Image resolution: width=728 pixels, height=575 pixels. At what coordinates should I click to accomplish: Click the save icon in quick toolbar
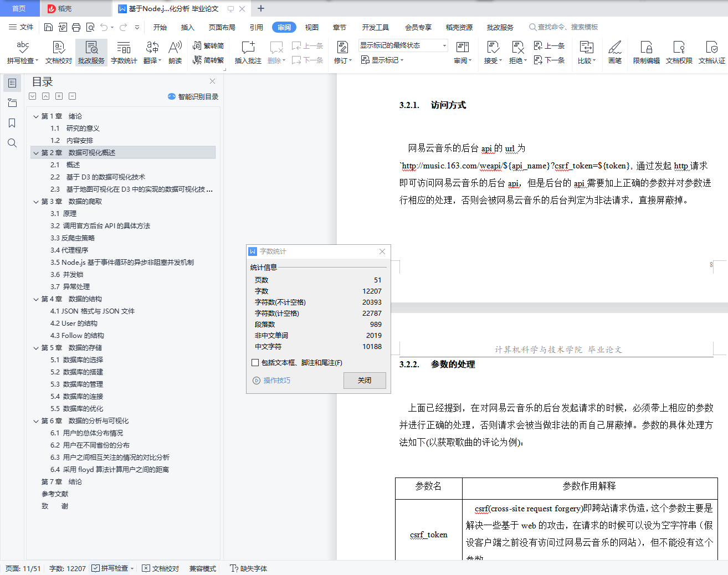click(48, 27)
